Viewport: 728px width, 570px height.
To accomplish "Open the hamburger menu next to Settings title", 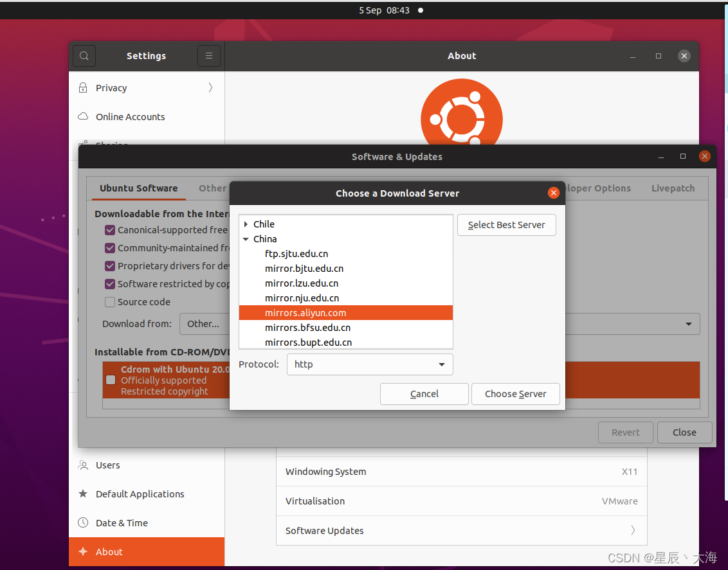I will click(208, 56).
